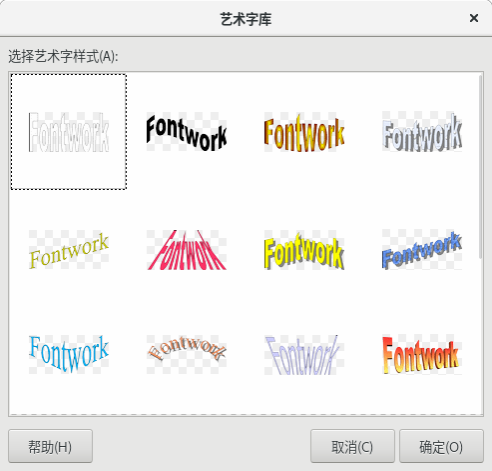Choose the olive slanted serif Fontwork style
Screen dimensions: 492x471
tap(69, 250)
